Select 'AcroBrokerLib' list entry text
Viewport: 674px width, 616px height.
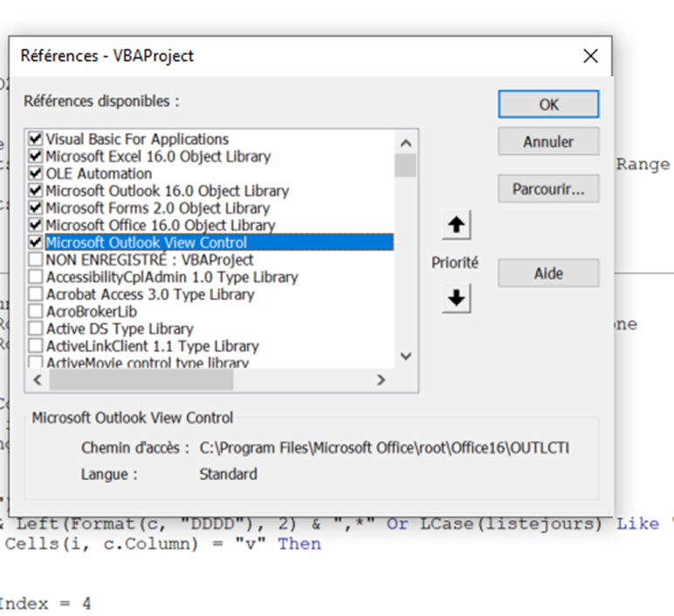tap(92, 311)
